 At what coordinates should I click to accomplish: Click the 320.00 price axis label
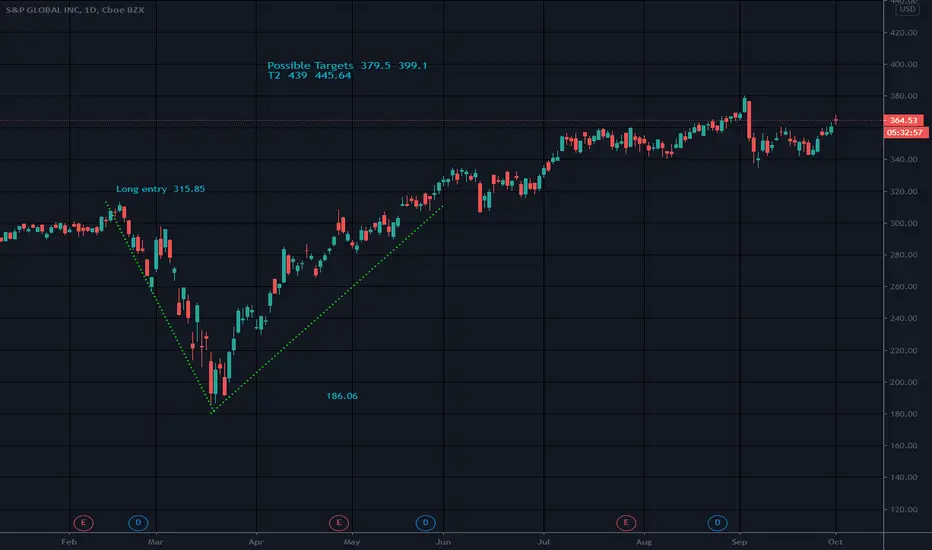pos(903,191)
